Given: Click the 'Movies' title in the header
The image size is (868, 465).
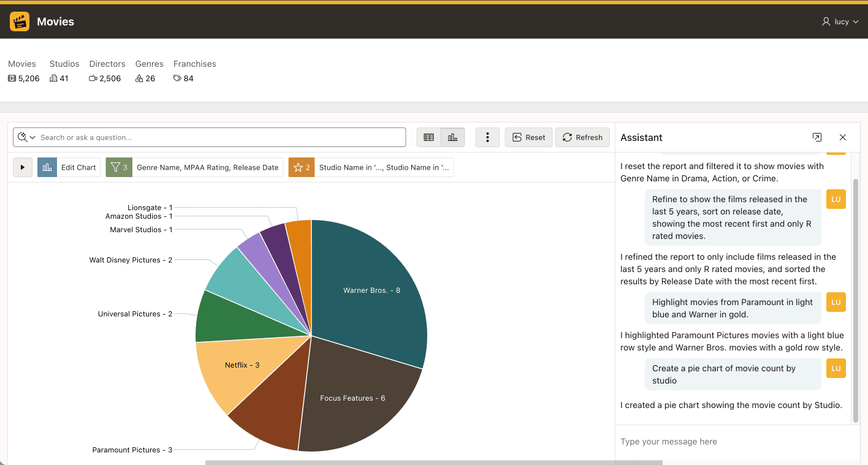Looking at the screenshot, I should [x=55, y=21].
